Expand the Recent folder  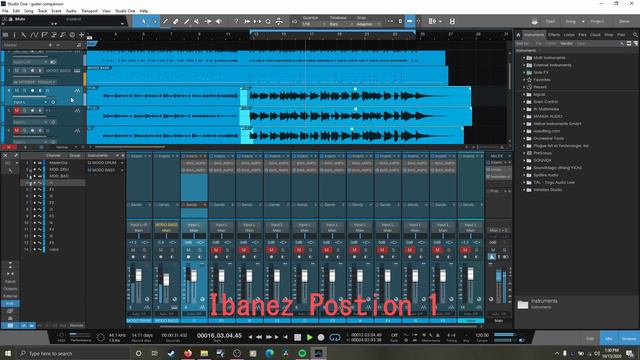524,87
